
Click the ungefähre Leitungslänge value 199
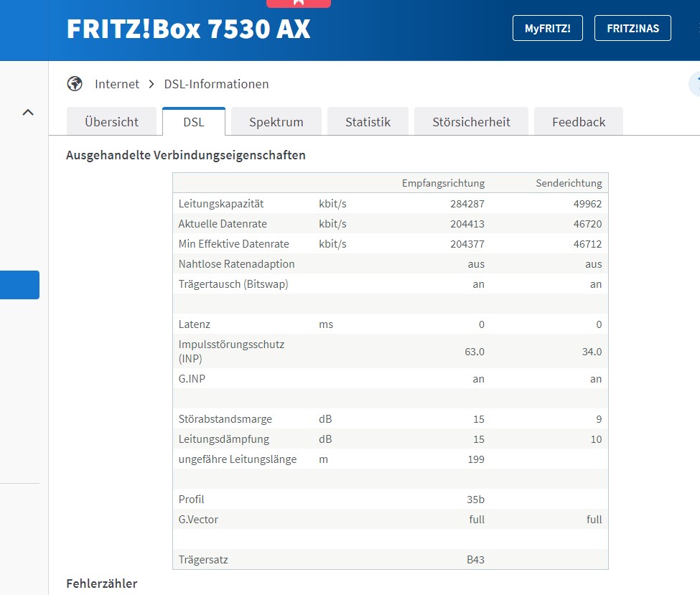click(x=476, y=459)
